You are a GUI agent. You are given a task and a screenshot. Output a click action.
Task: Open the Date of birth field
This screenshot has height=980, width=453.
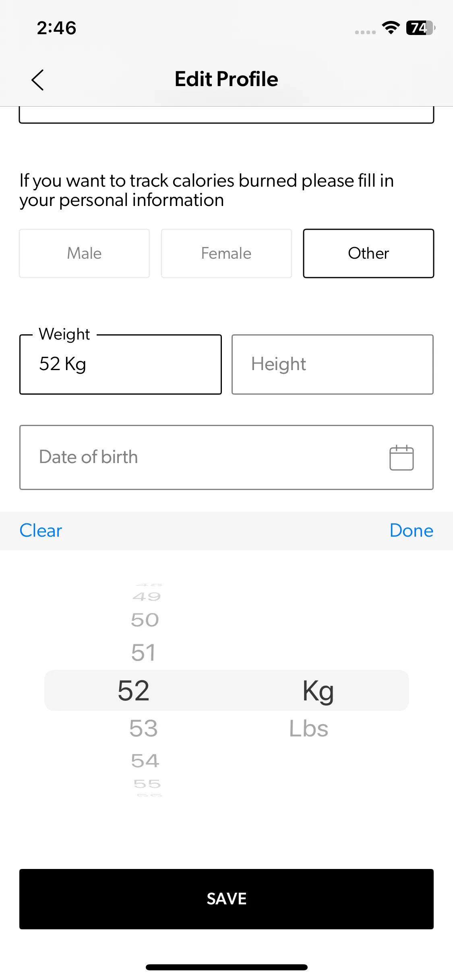[x=201, y=457]
